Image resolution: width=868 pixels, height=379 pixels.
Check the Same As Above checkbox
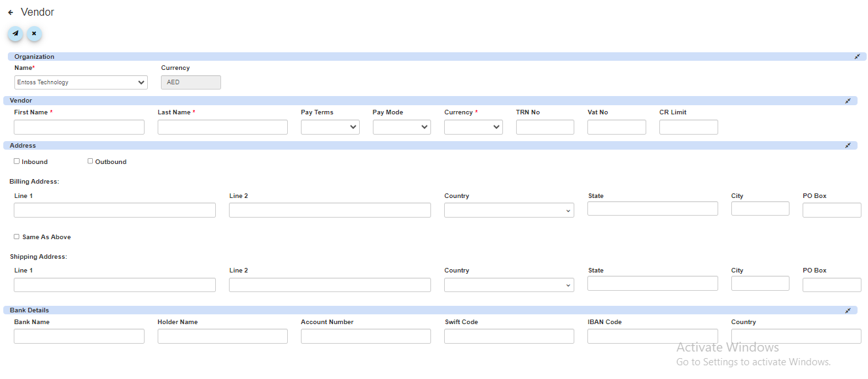coord(17,237)
